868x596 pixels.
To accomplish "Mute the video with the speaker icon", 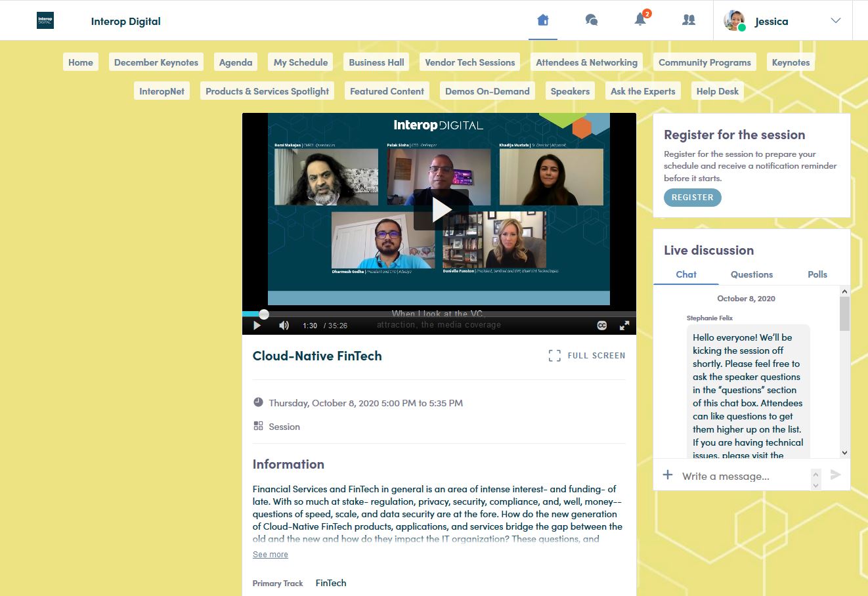I will click(x=284, y=326).
